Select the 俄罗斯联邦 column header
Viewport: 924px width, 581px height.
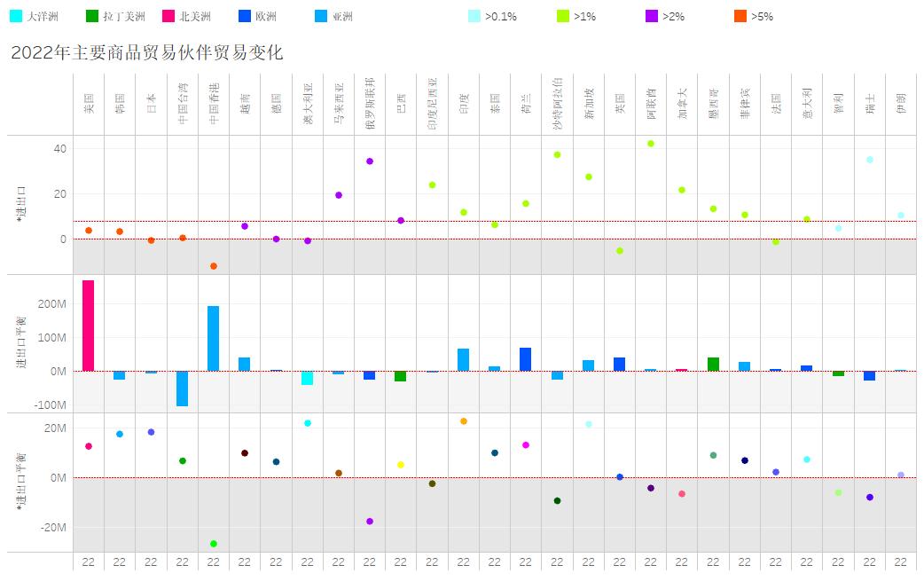click(370, 104)
